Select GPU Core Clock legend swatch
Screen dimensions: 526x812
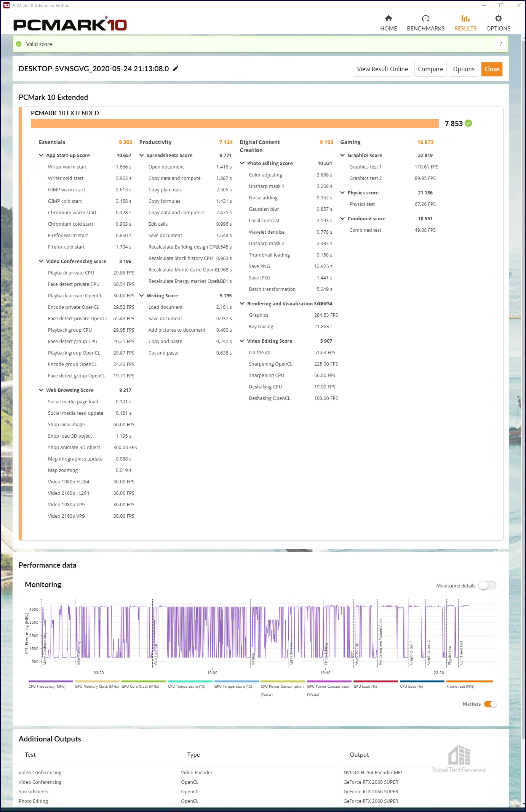click(144, 681)
